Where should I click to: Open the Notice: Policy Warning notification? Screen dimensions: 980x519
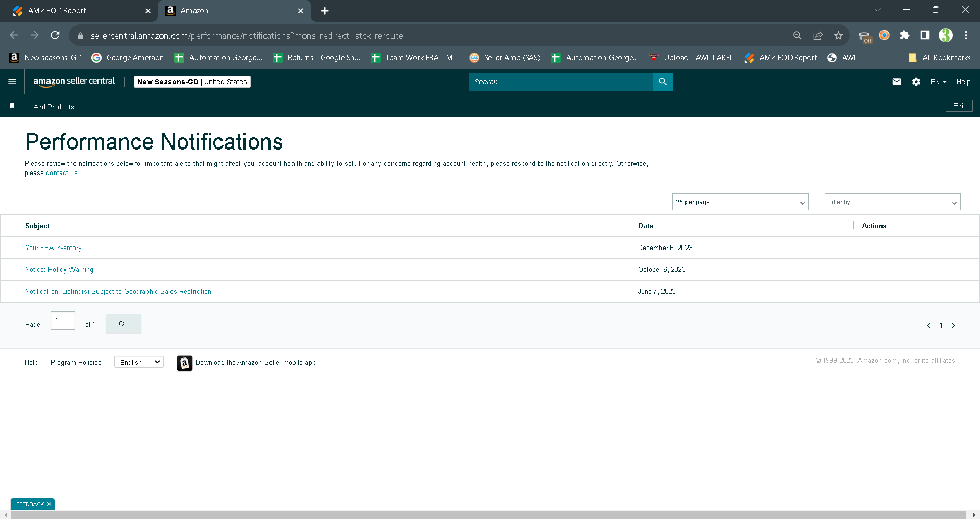click(x=59, y=270)
